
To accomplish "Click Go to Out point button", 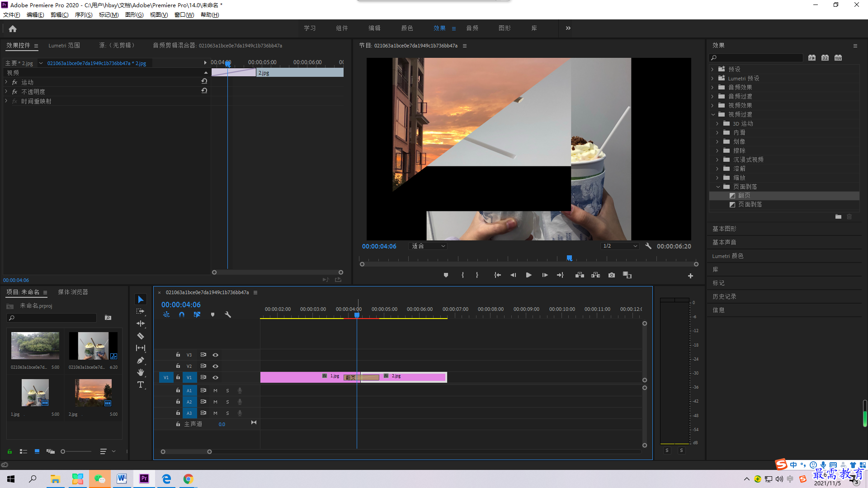I will point(561,275).
